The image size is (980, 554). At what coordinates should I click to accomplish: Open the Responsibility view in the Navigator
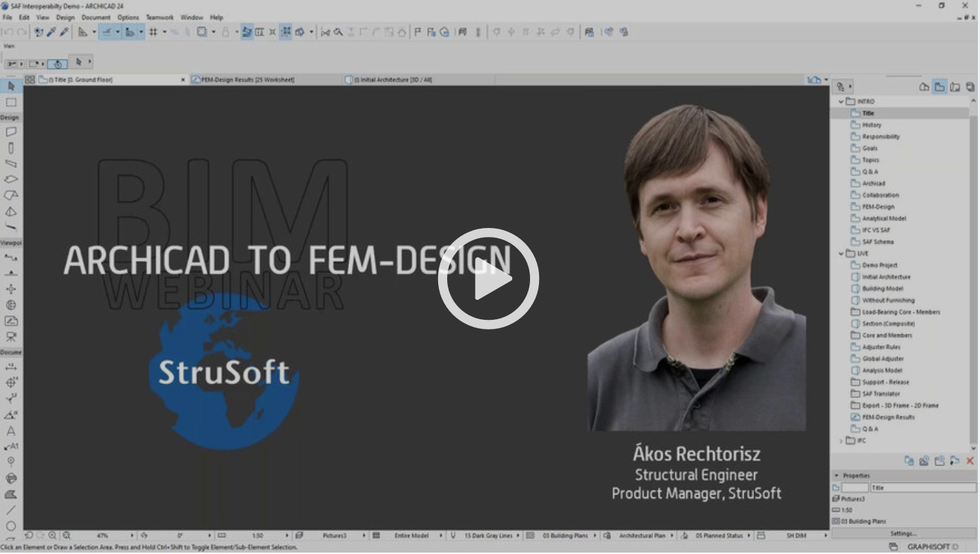point(880,137)
